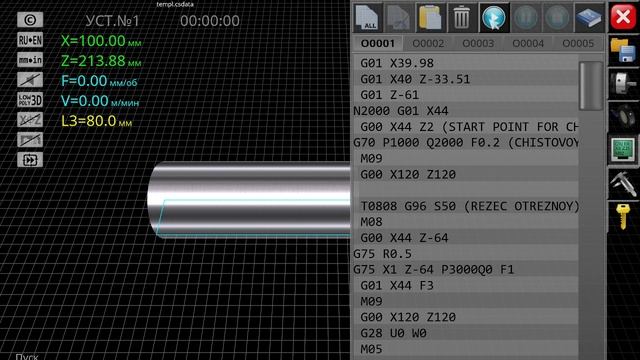Select first 'G00 X120 Z120' line above T0808

pyautogui.click(x=465, y=174)
